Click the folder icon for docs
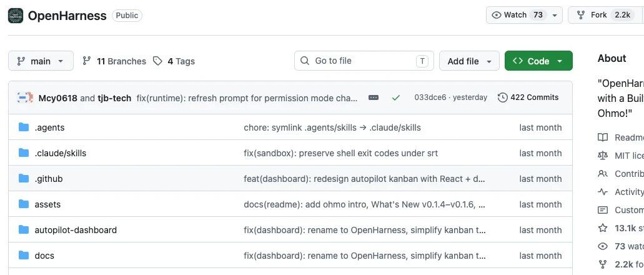644x275 pixels. 24,255
